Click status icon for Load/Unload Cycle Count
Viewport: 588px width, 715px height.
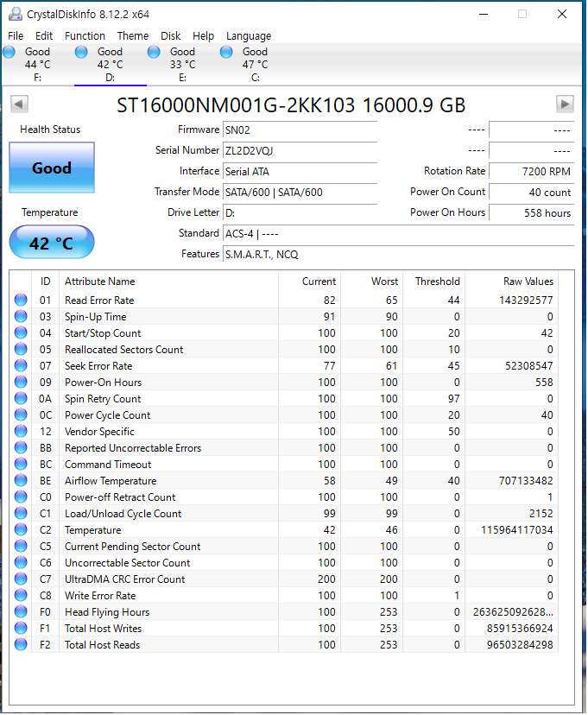tap(21, 514)
